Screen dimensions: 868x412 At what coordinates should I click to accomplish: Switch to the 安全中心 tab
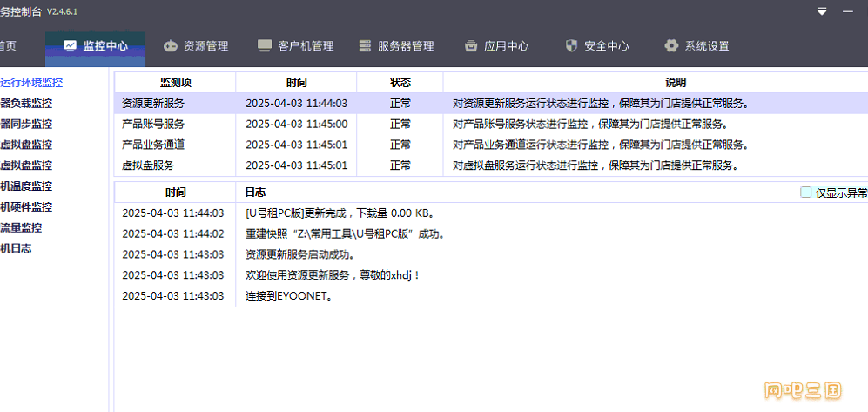coord(596,46)
